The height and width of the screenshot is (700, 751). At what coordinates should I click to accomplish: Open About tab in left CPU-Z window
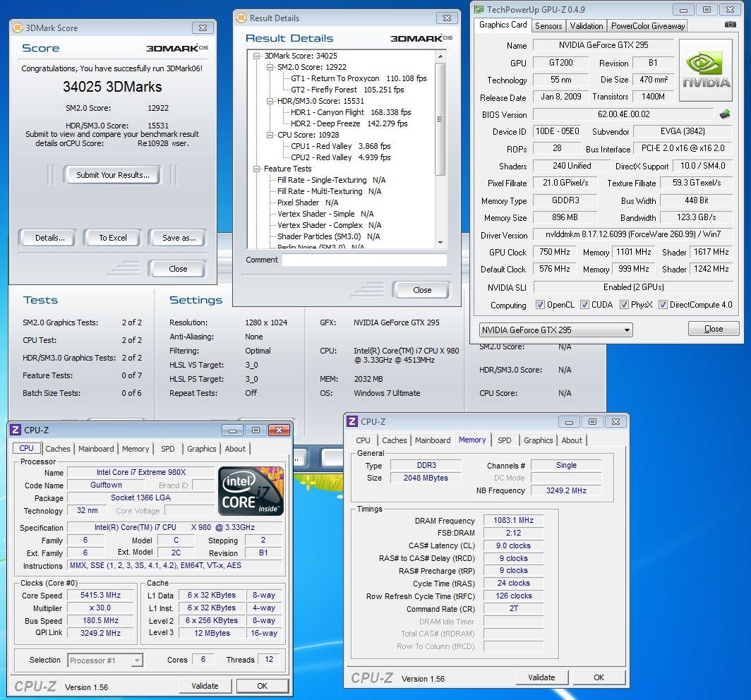pos(234,449)
